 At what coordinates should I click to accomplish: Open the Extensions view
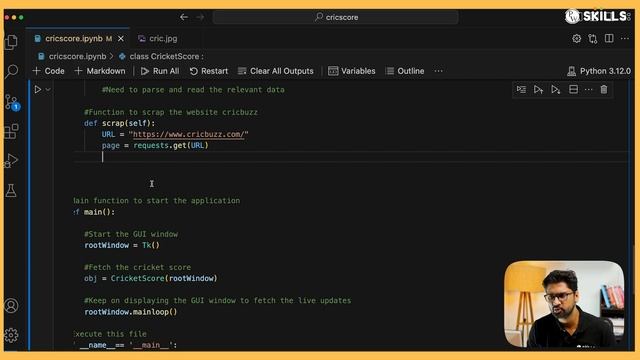coord(11,131)
